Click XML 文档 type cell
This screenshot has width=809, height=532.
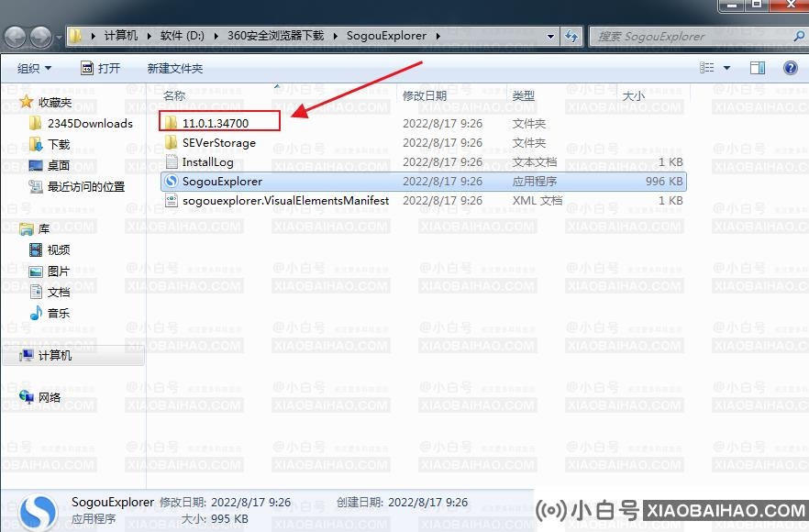[x=537, y=200]
